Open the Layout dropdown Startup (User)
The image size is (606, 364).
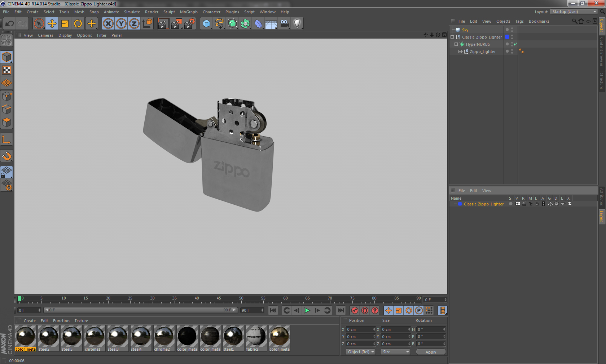574,12
